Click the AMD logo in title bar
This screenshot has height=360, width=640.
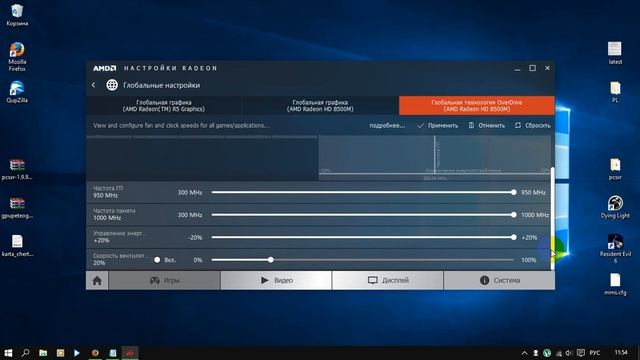104,68
